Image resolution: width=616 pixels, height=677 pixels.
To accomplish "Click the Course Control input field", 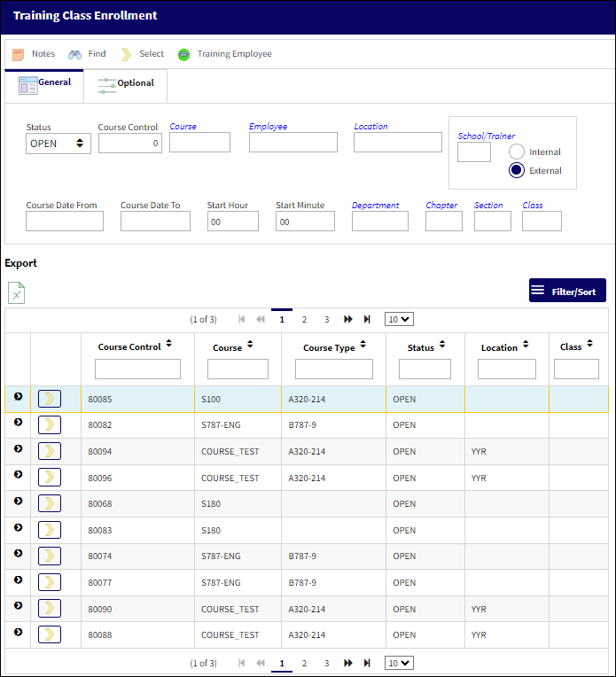I will point(130,144).
